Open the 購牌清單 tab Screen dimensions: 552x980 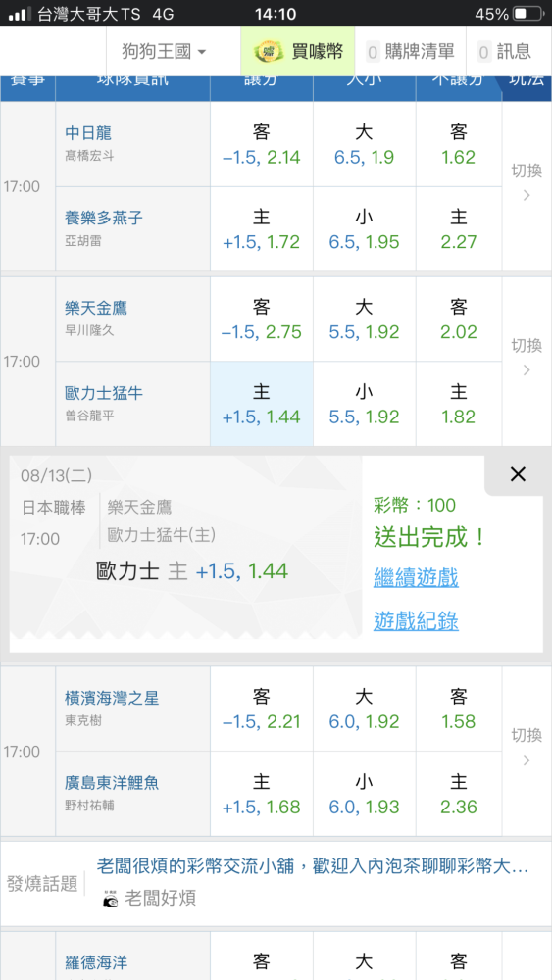click(411, 51)
